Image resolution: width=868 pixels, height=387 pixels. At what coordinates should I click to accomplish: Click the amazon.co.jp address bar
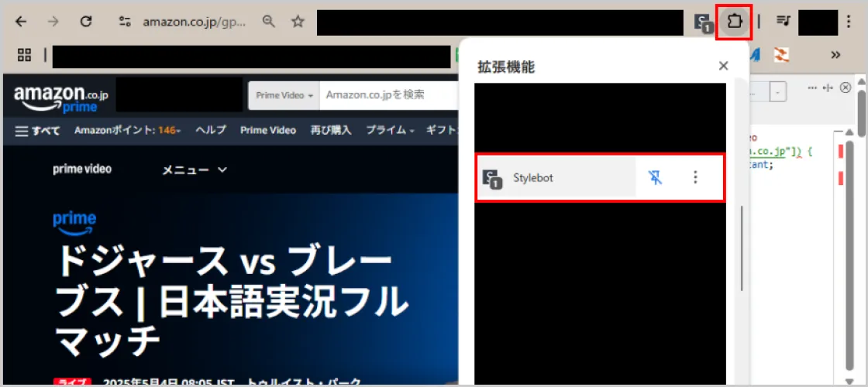pyautogui.click(x=195, y=22)
